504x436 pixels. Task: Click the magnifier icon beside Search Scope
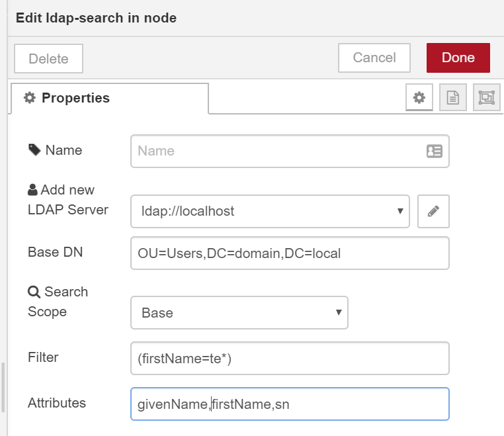click(34, 292)
